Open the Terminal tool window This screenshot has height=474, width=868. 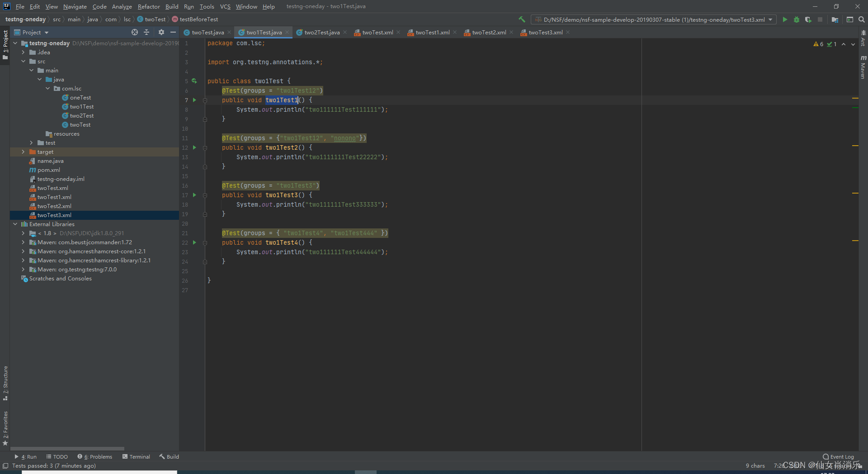point(136,456)
